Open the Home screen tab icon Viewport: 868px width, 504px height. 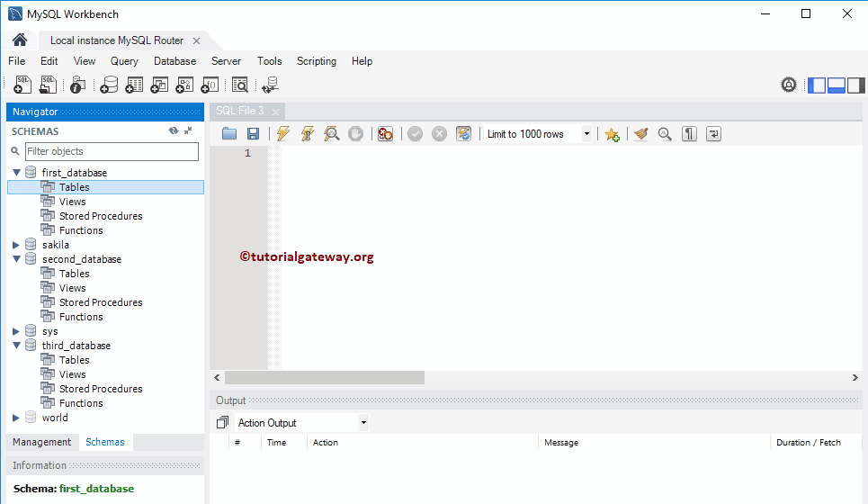[x=20, y=40]
